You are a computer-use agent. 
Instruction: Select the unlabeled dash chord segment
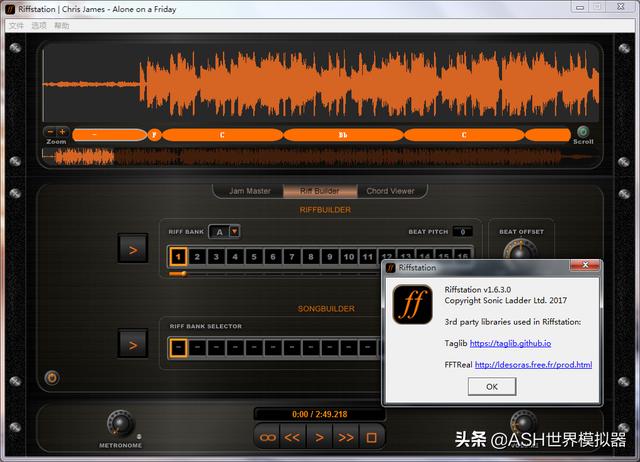pos(109,135)
